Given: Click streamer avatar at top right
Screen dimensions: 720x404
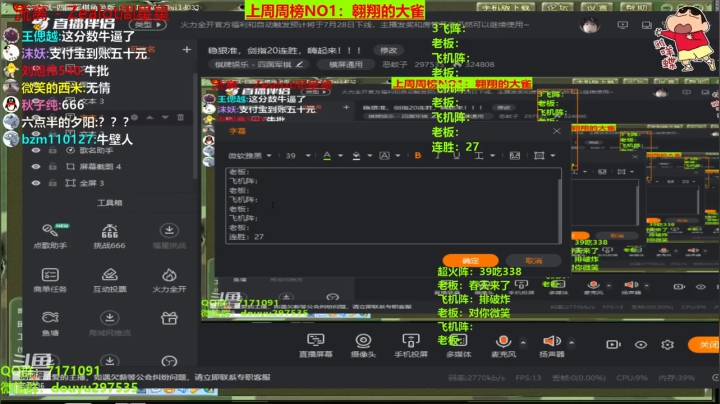Looking at the screenshot, I should pos(590,25).
